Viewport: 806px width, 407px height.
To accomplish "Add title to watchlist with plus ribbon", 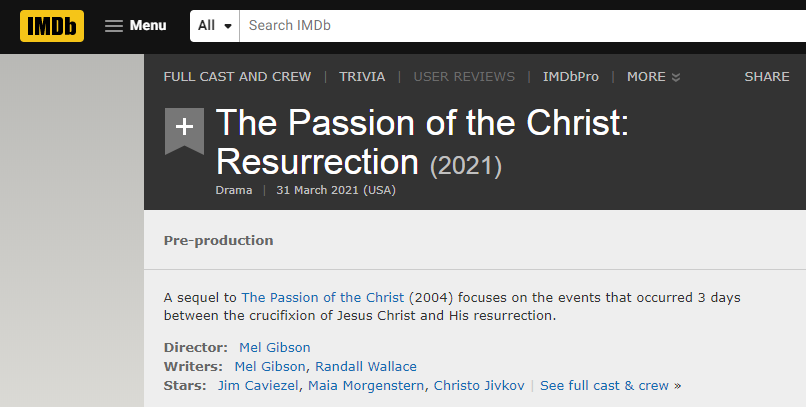I will click(x=184, y=129).
